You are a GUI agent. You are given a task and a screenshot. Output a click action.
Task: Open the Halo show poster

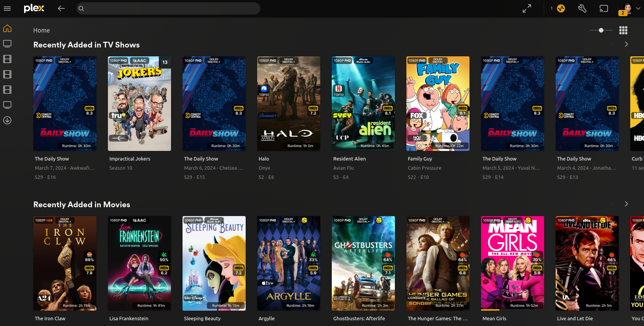289,103
